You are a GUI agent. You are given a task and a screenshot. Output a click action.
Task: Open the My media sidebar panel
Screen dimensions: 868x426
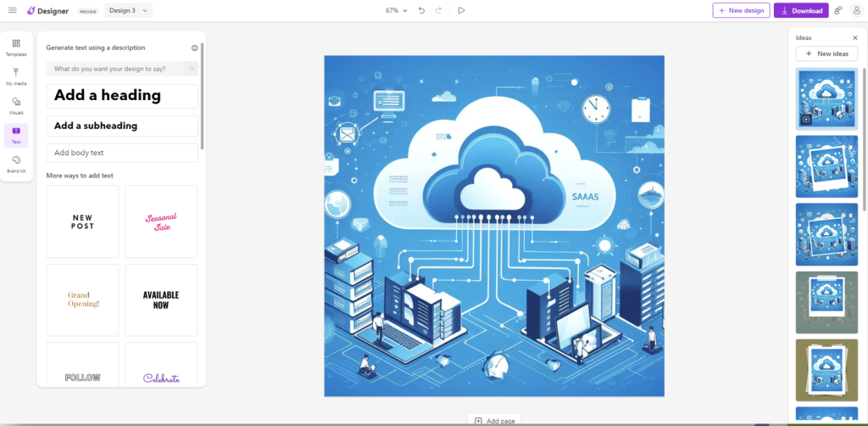point(16,76)
